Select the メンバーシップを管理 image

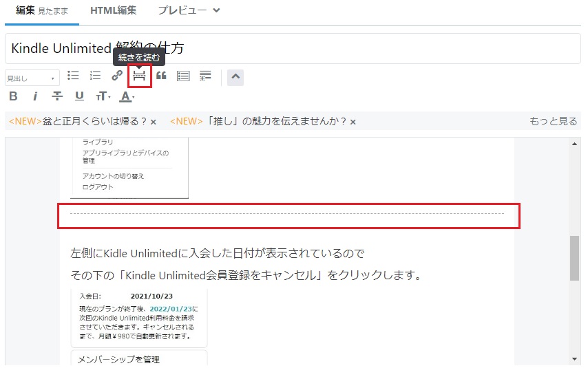(139, 358)
